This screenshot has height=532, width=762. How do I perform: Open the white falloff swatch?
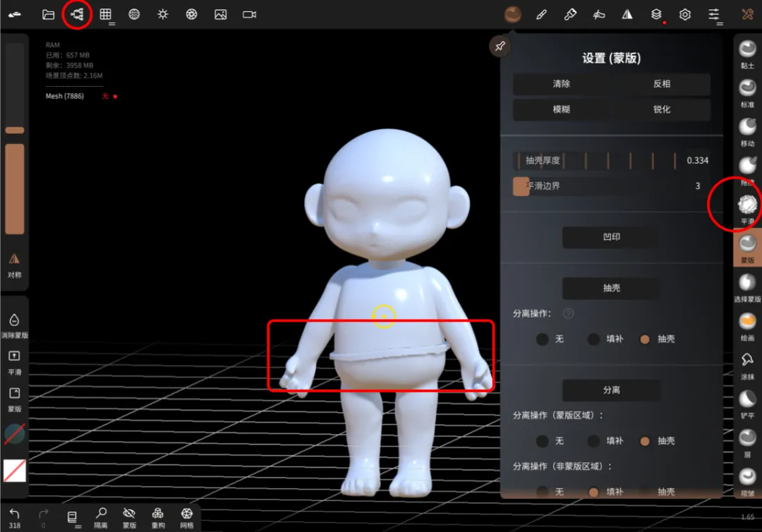pyautogui.click(x=15, y=471)
